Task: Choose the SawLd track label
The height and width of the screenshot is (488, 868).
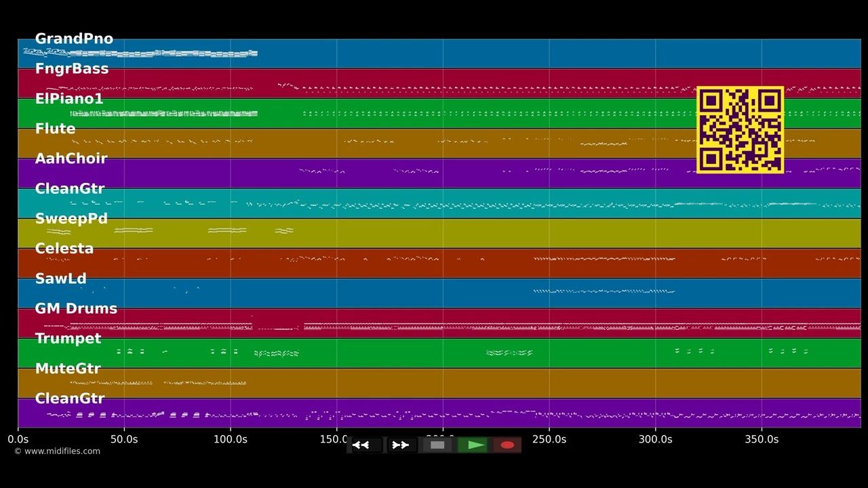Action: pyautogui.click(x=60, y=279)
